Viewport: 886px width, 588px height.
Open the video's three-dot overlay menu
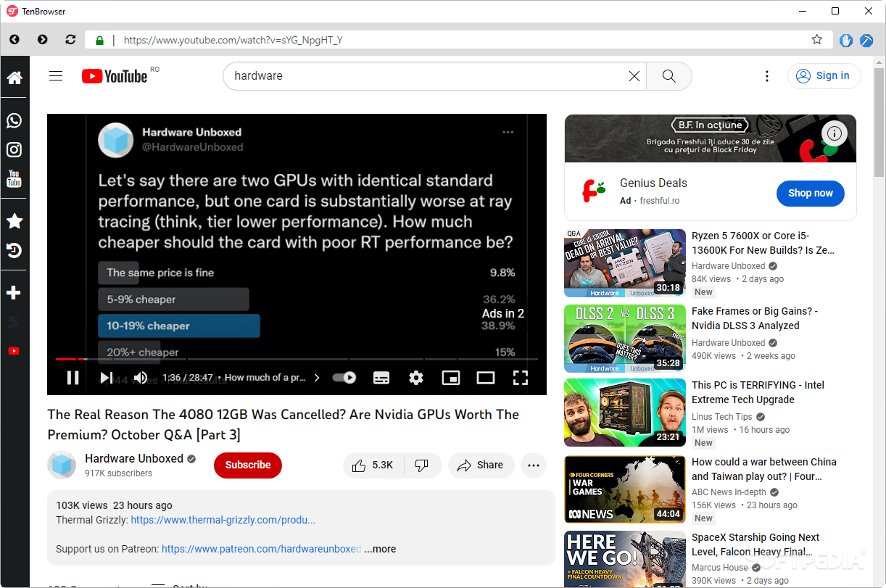pos(508,132)
